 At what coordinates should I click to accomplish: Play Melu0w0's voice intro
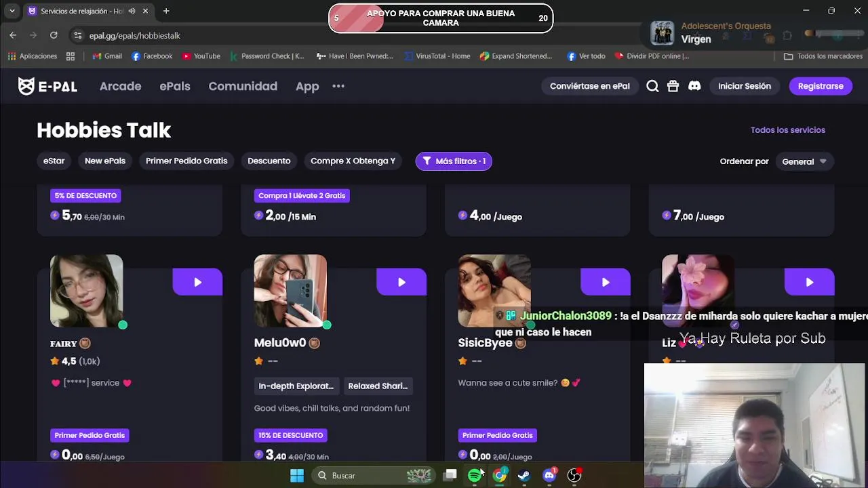[401, 282]
